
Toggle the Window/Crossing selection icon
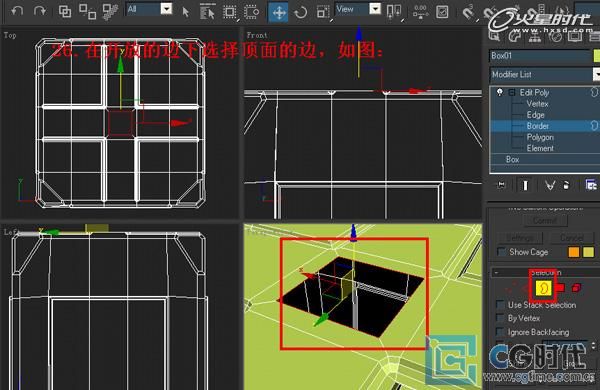251,12
